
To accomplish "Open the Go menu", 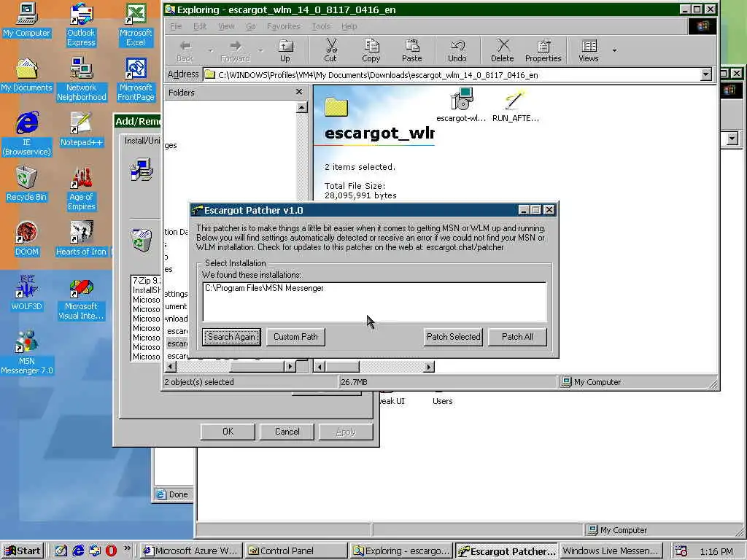I will coord(251,26).
